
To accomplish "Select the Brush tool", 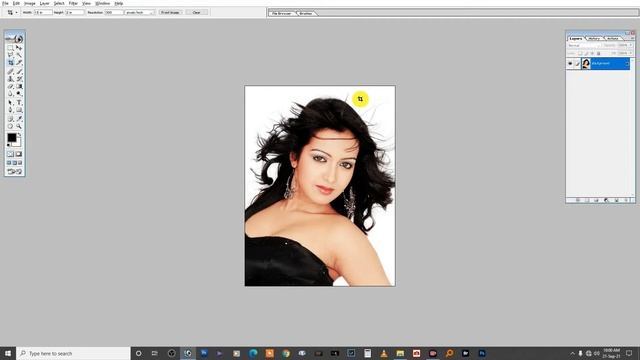I will click(x=19, y=71).
